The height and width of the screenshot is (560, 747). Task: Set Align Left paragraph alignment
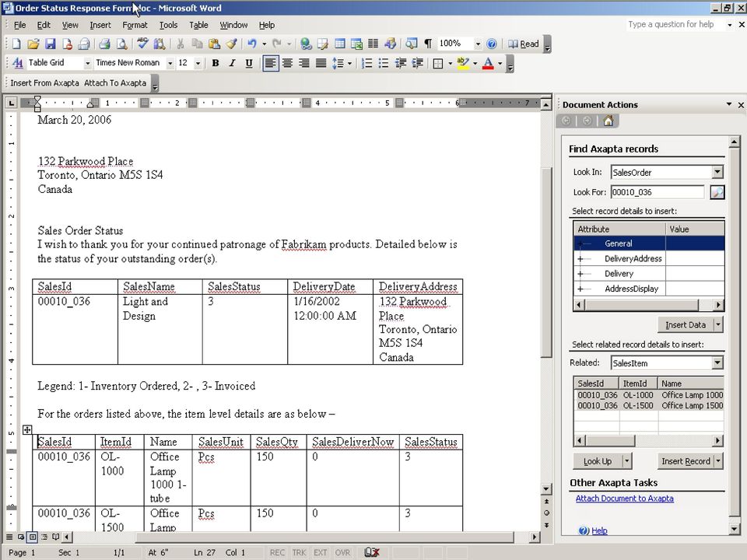pos(270,63)
